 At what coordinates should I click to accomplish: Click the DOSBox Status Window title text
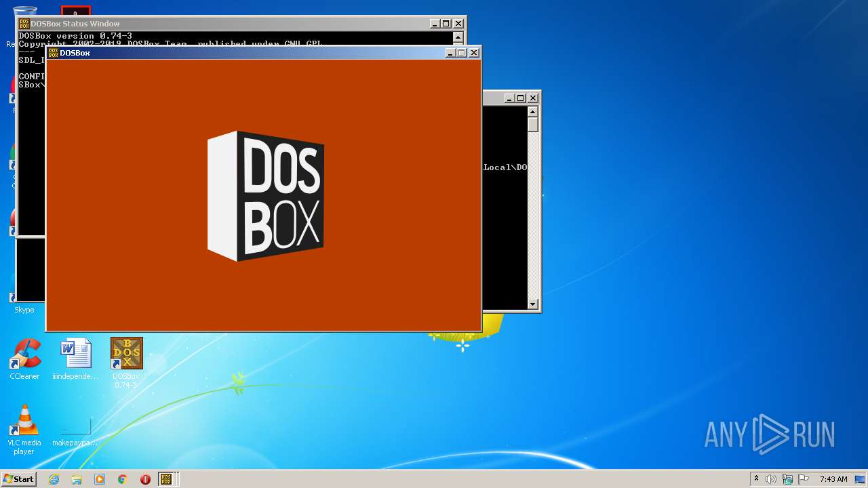pyautogui.click(x=75, y=24)
